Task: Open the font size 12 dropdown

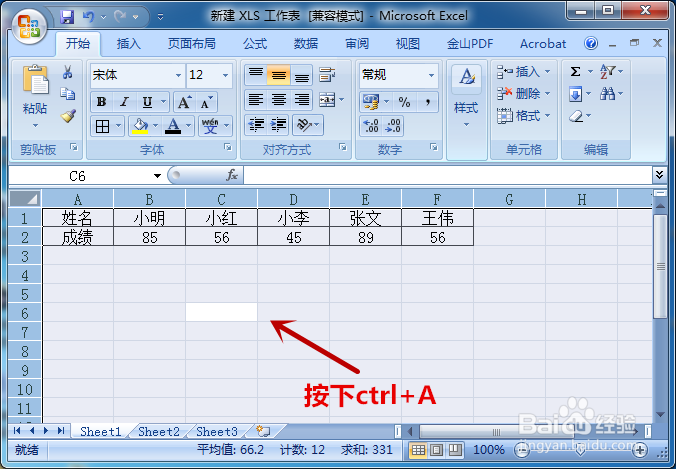Action: [x=225, y=75]
